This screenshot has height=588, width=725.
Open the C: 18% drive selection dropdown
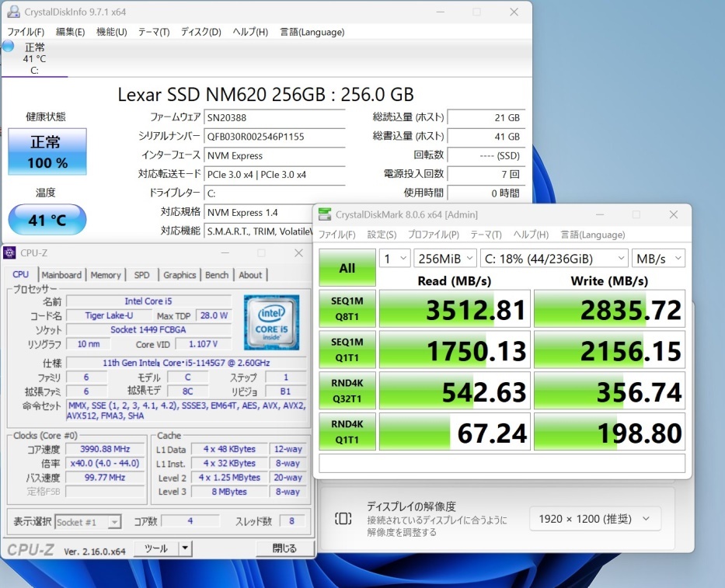[x=553, y=258]
